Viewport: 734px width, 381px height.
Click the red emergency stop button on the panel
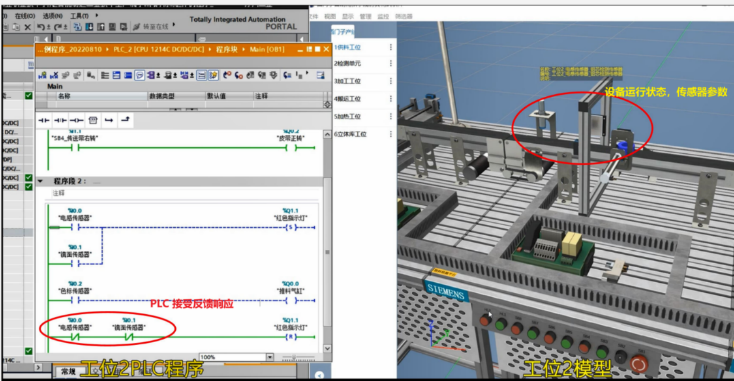(639, 364)
